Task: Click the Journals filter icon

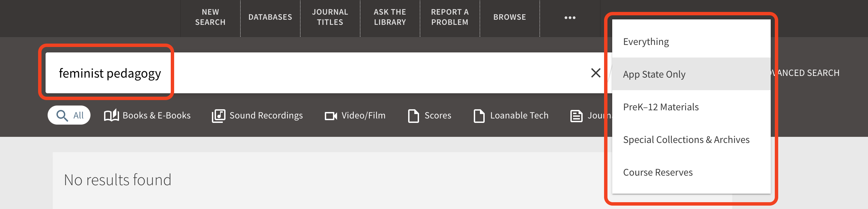Action: 576,116
